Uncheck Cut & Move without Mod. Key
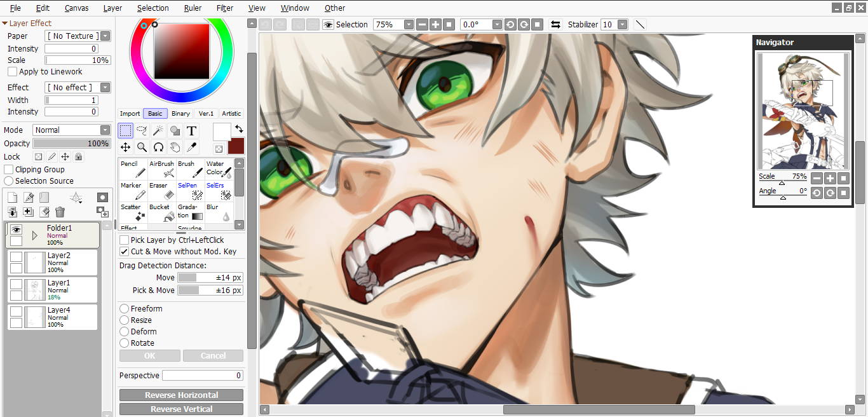Image resolution: width=868 pixels, height=417 pixels. pos(125,251)
